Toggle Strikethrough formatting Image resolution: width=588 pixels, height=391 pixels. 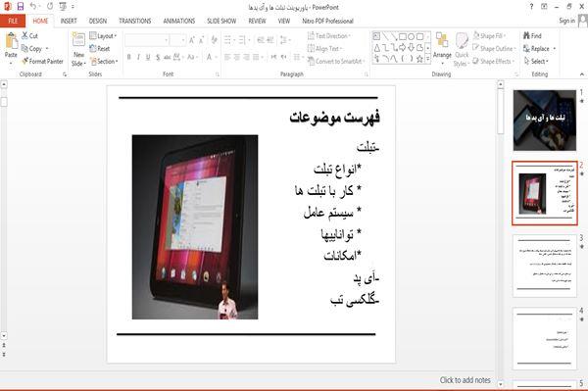point(168,57)
